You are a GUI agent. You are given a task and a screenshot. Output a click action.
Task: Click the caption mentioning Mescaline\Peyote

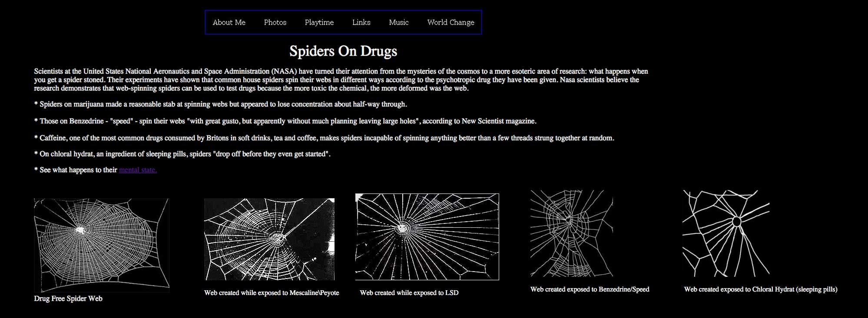coord(272,293)
